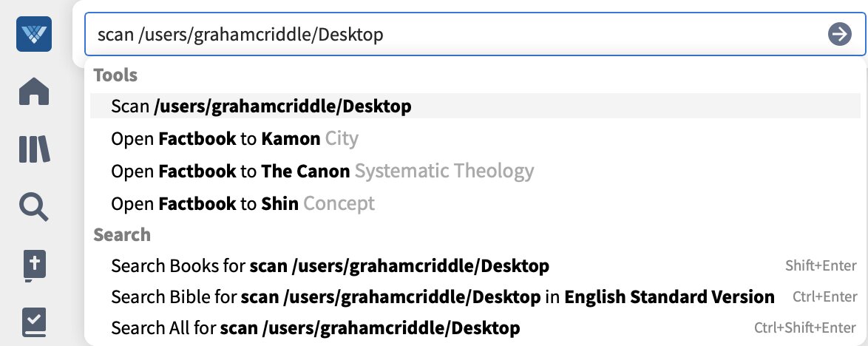Open the checklist document icon in sidebar
Image resolution: width=868 pixels, height=346 pixels.
click(34, 323)
